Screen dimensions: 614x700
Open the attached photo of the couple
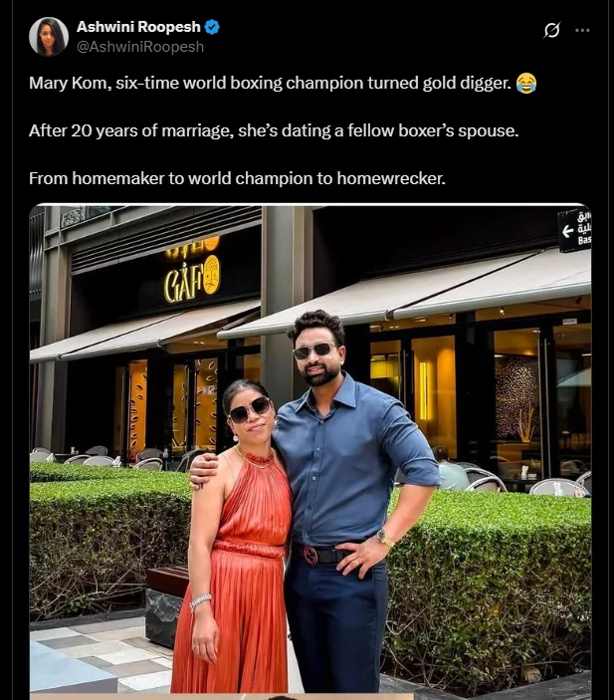310,451
